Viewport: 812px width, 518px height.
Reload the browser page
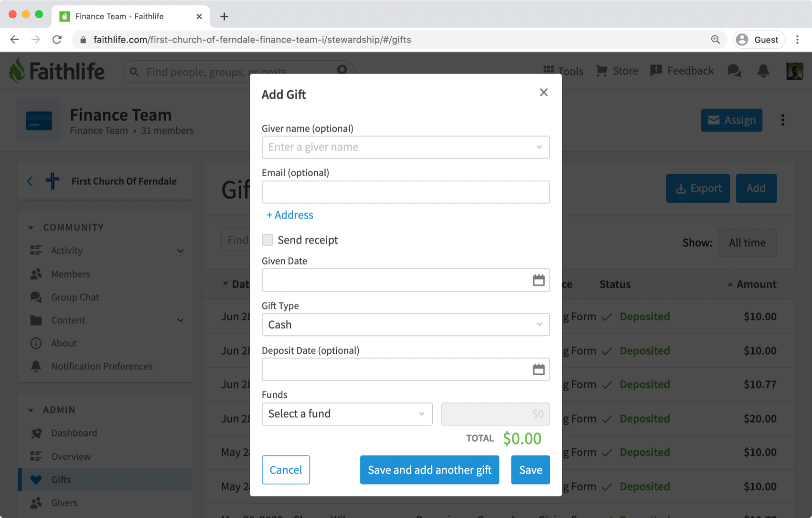(57, 40)
